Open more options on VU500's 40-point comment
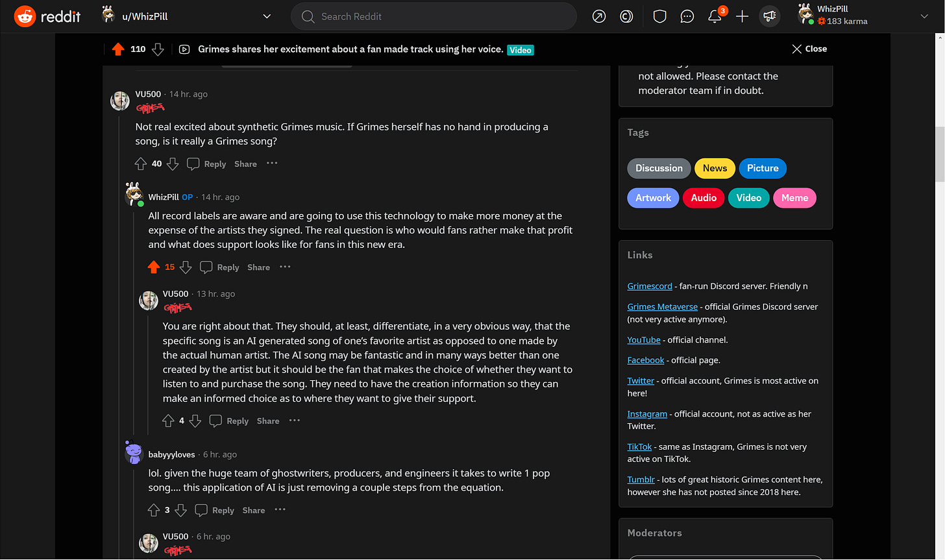Screen dimensions: 945x560 point(272,164)
